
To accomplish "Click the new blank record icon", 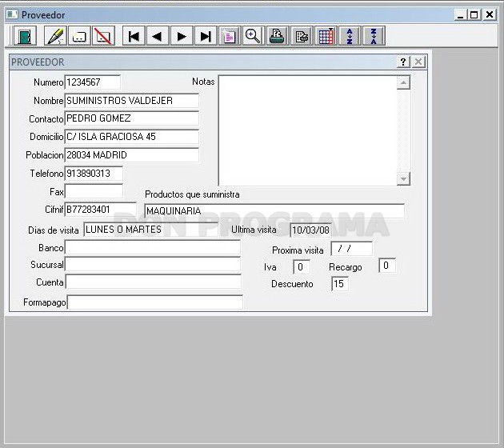I will [79, 36].
